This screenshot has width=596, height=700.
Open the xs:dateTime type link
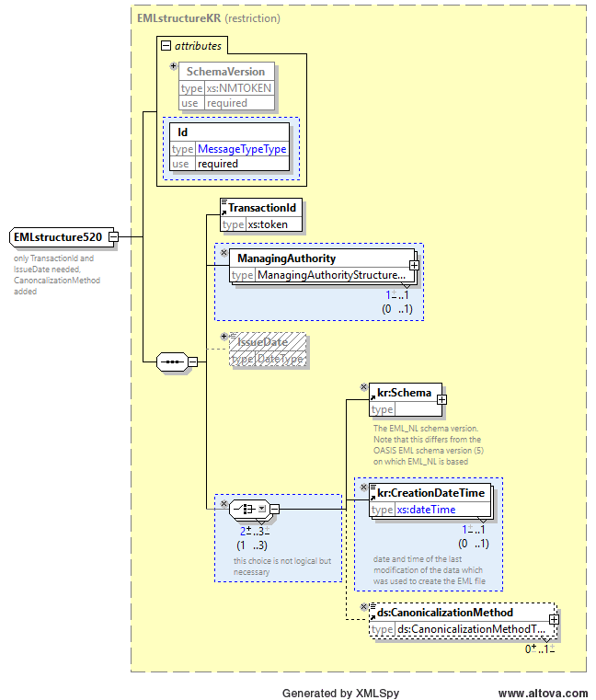[427, 510]
